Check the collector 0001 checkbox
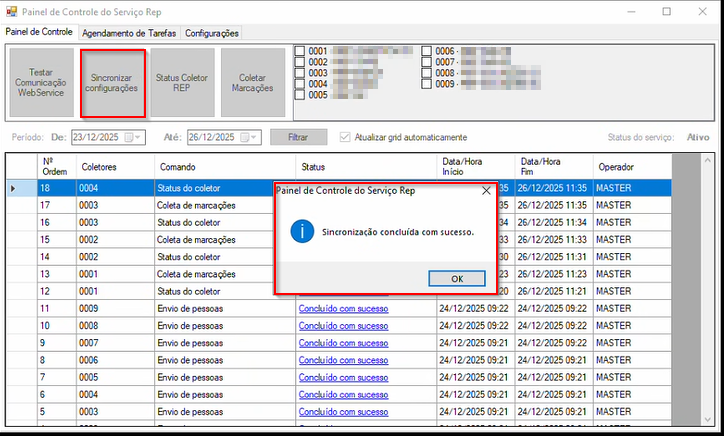Screen dimensions: 724x436 (x=301, y=51)
